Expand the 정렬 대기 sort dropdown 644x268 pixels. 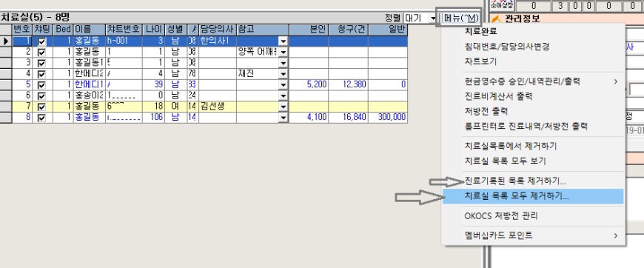432,18
